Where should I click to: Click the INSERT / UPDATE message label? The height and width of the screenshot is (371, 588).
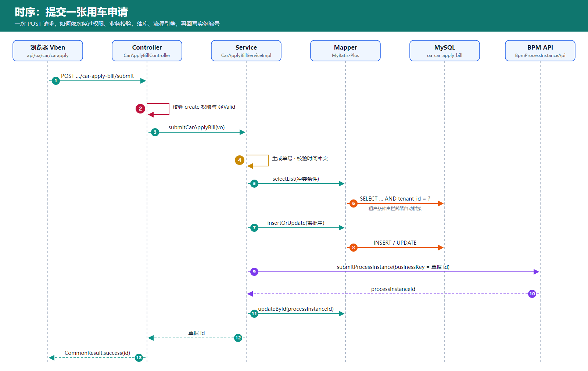(x=395, y=243)
